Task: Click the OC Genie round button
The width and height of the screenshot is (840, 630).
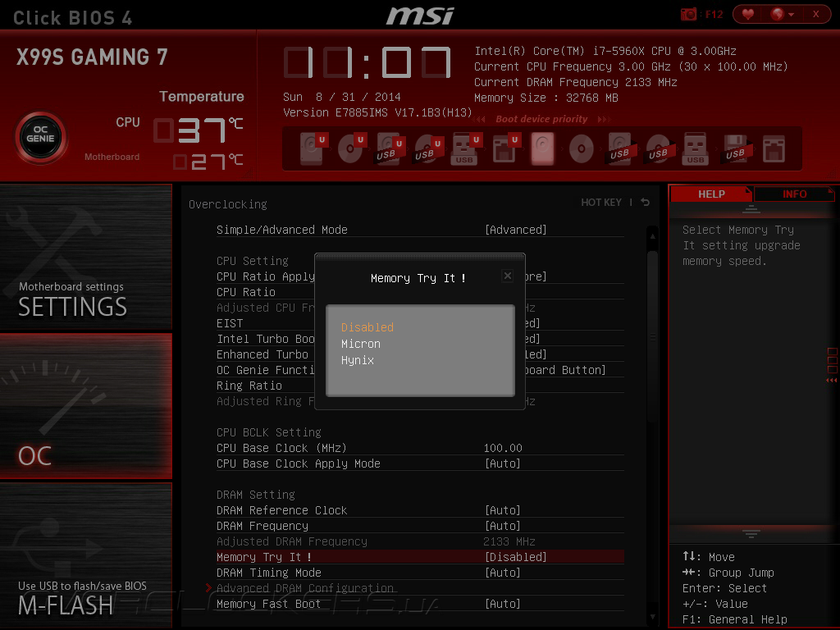Action: [x=41, y=138]
